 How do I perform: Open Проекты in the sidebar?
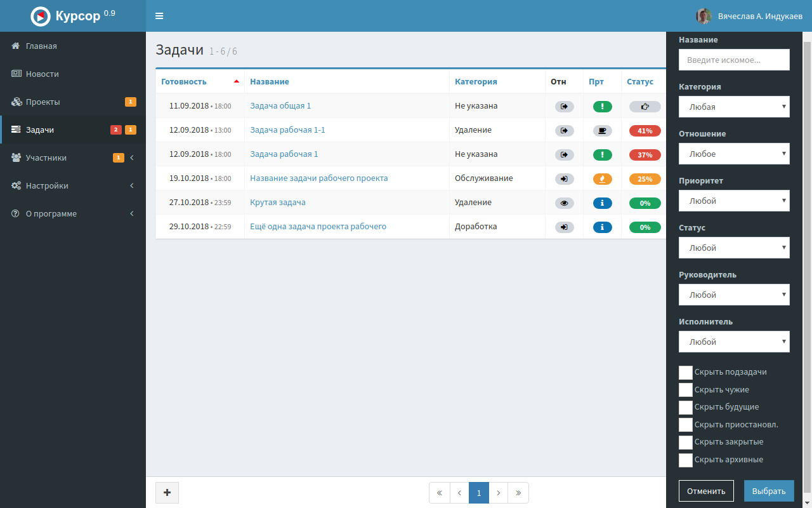(43, 102)
